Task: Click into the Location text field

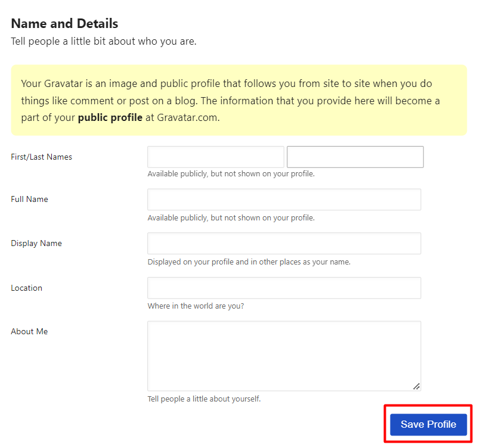Action: (284, 288)
